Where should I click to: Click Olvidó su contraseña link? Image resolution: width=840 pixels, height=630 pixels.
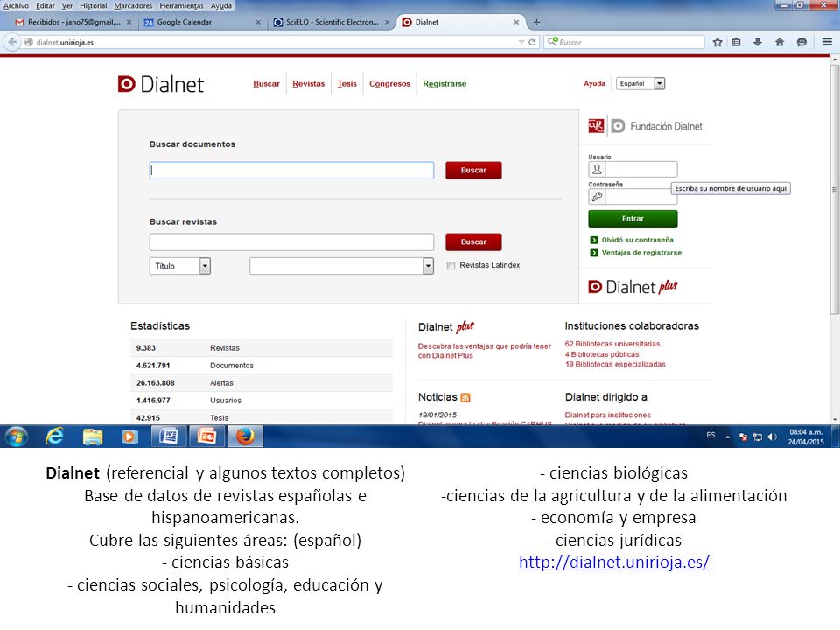638,240
